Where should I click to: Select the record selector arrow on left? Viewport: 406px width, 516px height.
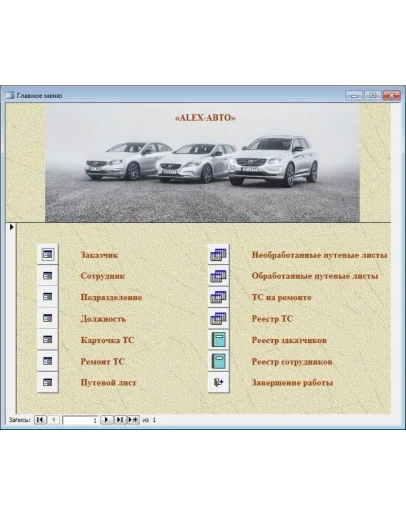coord(11,227)
